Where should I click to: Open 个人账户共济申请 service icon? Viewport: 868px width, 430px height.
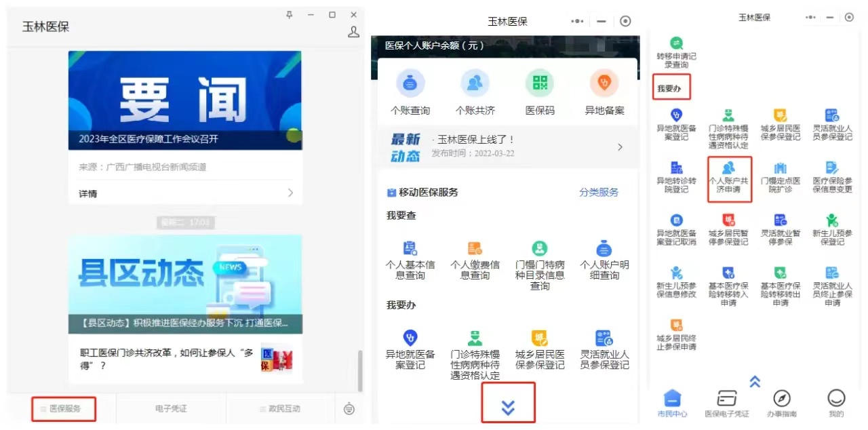point(728,168)
